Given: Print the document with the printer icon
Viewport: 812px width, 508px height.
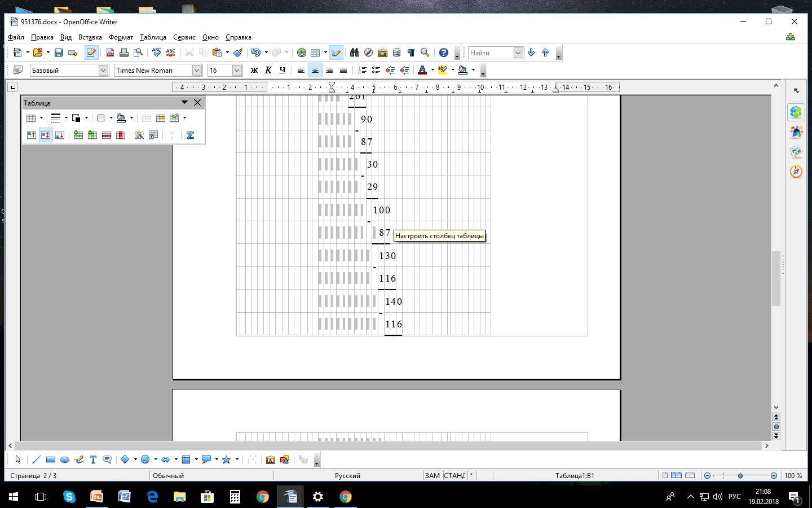Looking at the screenshot, I should click(124, 52).
